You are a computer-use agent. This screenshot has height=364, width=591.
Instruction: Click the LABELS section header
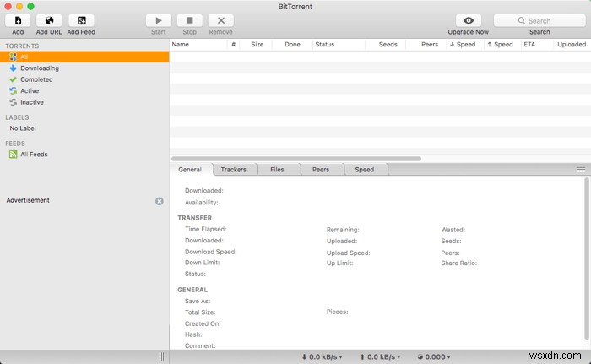tap(17, 117)
